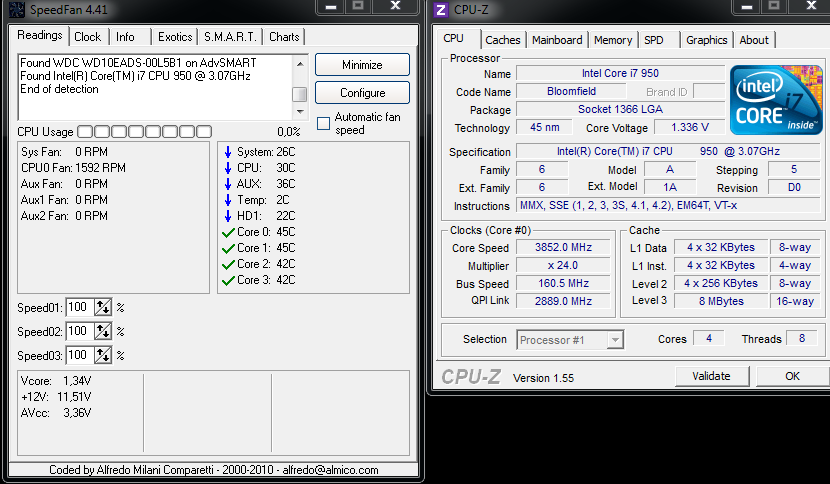
Task: Open the Clock tab in SpeedFan
Action: (87, 37)
